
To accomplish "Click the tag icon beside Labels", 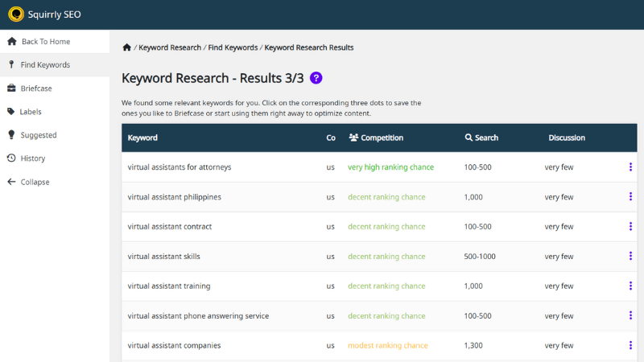I will 11,111.
